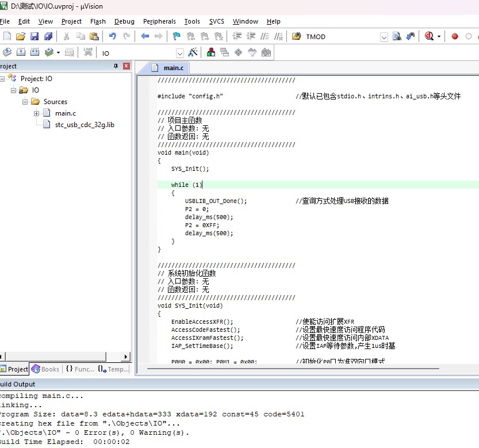Click the Project panel horizontal scrollbar
Screen dimensions: 479x448
pyautogui.click(x=63, y=357)
